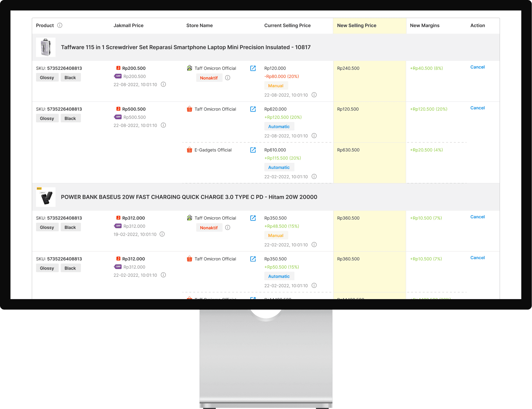Click the Shopee icon beside E-Gadgets Official
532x409 pixels.
coord(189,150)
